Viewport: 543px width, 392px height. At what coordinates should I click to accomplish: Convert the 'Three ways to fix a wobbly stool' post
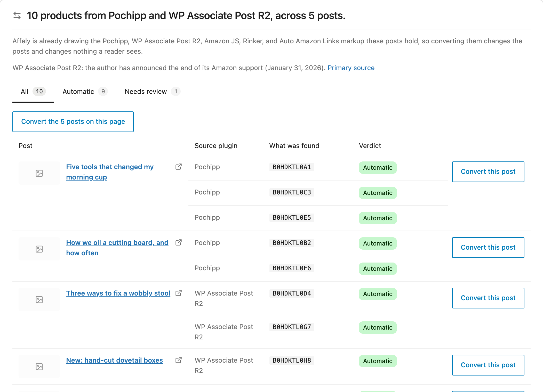[488, 298]
